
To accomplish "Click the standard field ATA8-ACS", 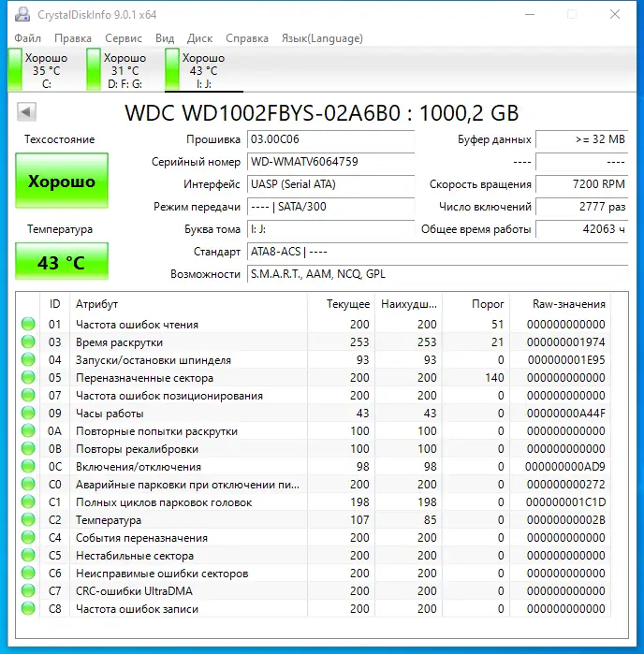I will pyautogui.click(x=437, y=252).
